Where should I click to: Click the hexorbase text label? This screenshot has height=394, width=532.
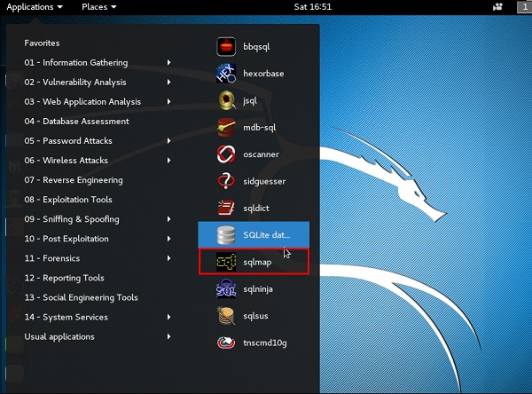pos(263,74)
